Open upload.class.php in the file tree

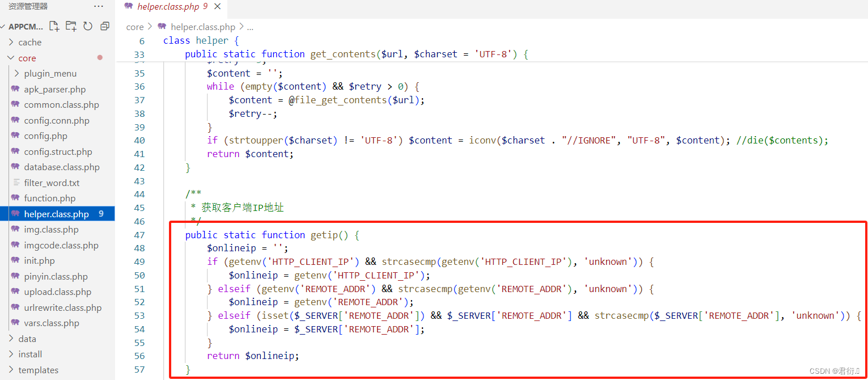point(58,292)
